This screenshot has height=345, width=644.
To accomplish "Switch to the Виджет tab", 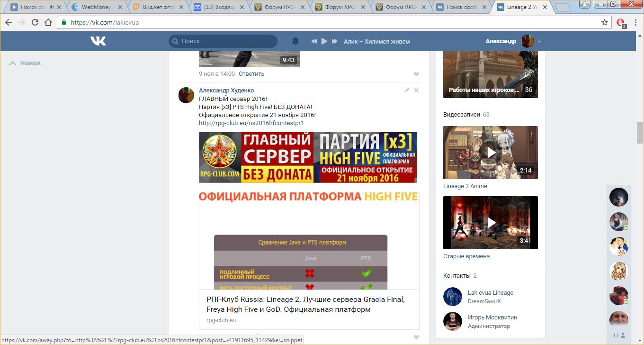I will [x=159, y=7].
